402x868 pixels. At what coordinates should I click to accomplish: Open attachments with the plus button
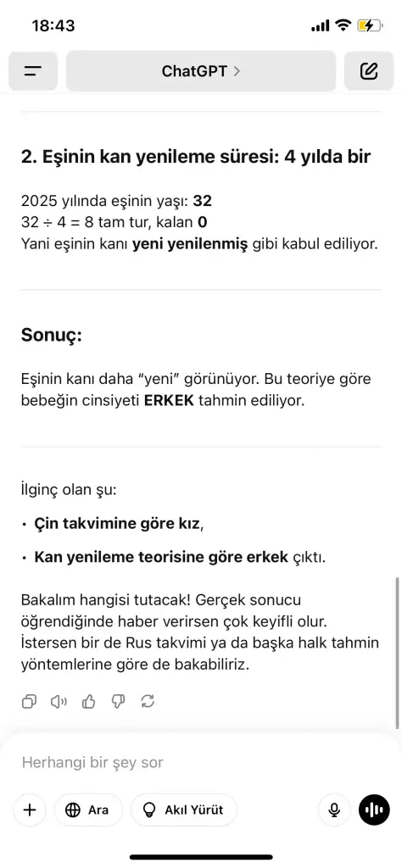point(30,810)
